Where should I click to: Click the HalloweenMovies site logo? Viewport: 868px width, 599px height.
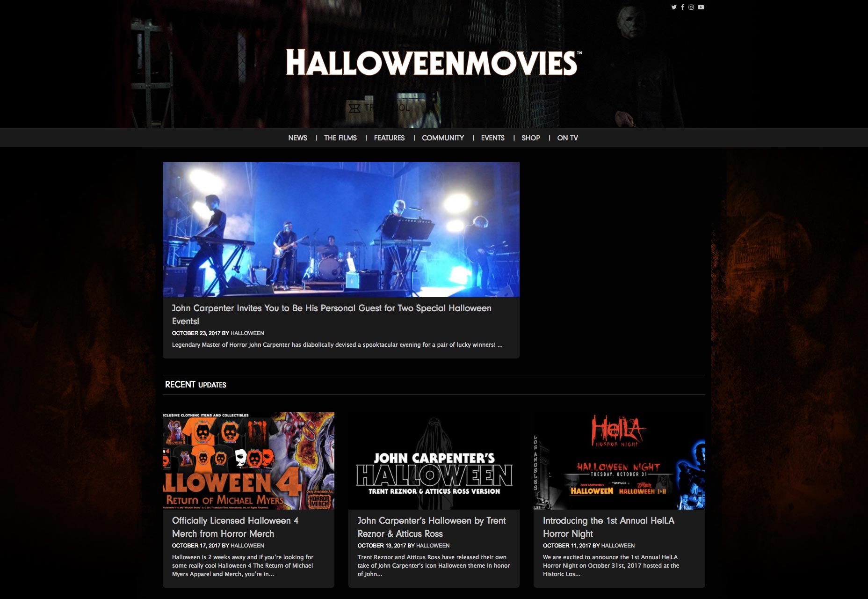[x=434, y=63]
